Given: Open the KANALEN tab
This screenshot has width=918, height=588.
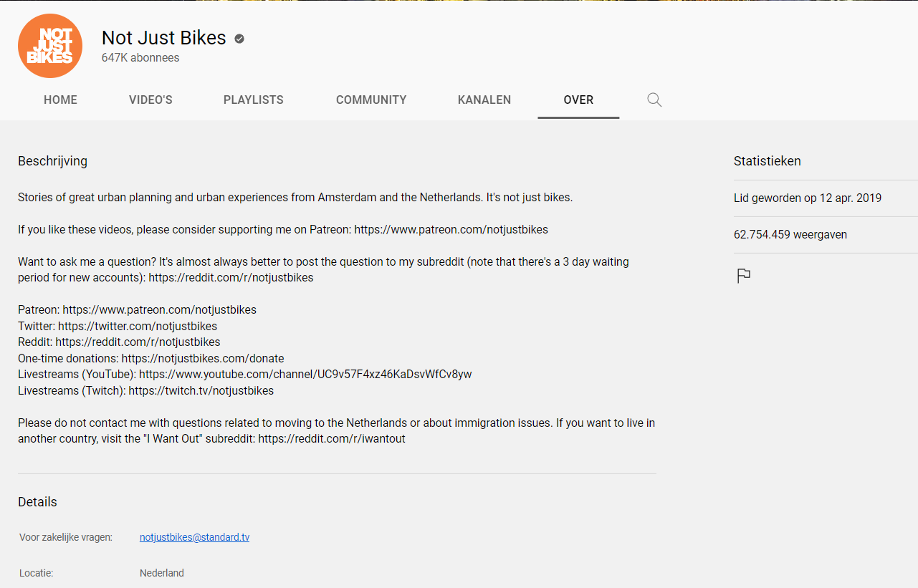Looking at the screenshot, I should 484,100.
